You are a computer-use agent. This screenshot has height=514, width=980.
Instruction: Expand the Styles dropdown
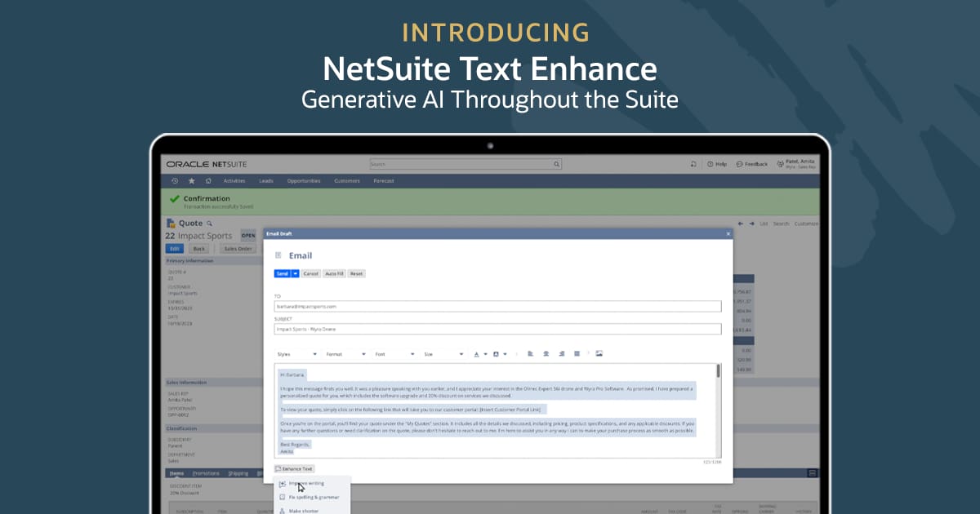pyautogui.click(x=297, y=354)
